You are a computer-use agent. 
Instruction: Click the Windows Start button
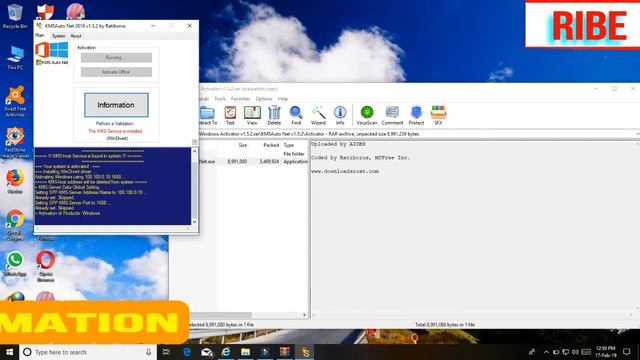coord(9,352)
